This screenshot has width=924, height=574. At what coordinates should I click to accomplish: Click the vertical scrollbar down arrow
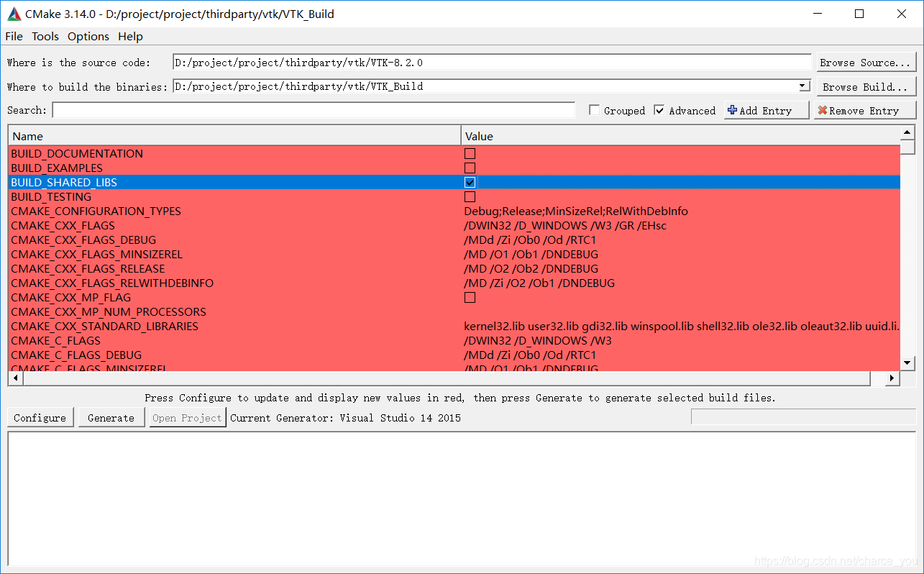[907, 363]
